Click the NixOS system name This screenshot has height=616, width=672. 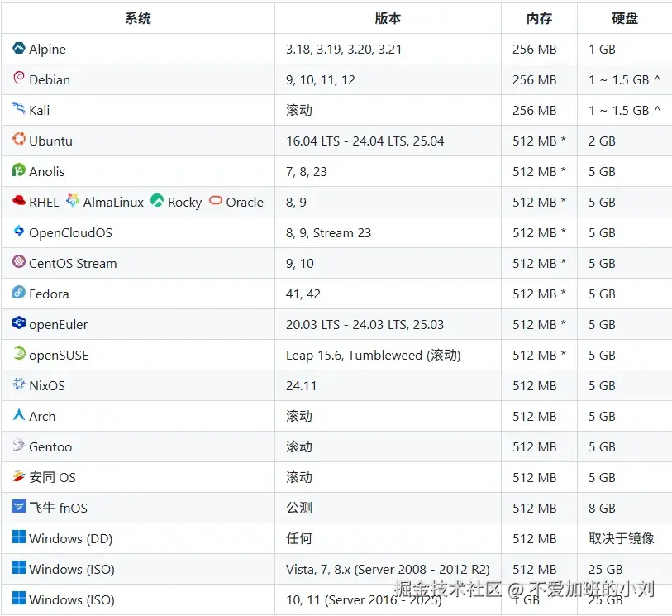tap(47, 386)
